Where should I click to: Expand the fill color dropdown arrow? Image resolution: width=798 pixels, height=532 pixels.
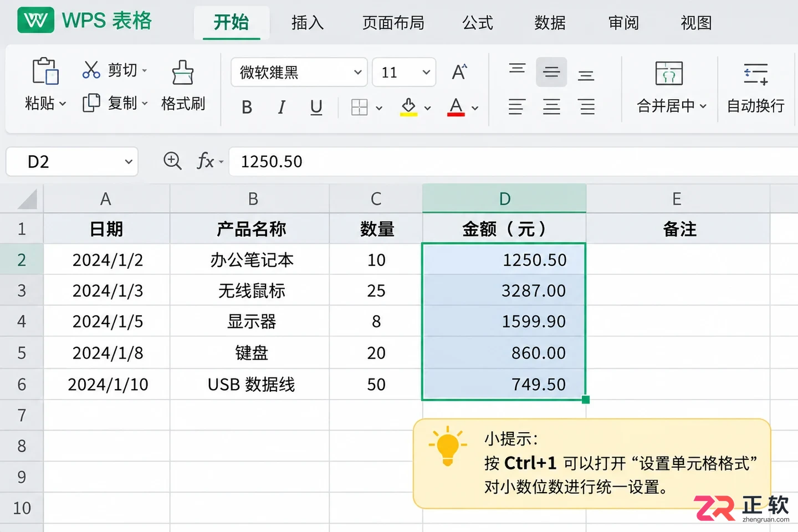click(427, 108)
